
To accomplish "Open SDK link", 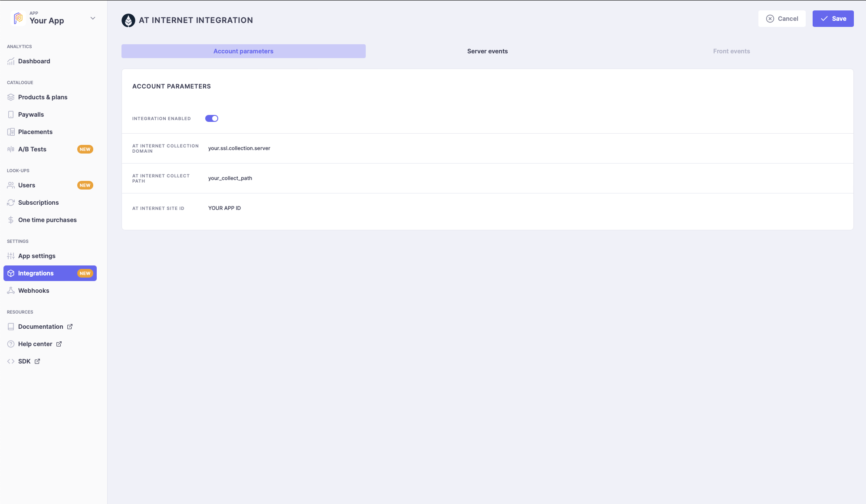I will tap(24, 361).
